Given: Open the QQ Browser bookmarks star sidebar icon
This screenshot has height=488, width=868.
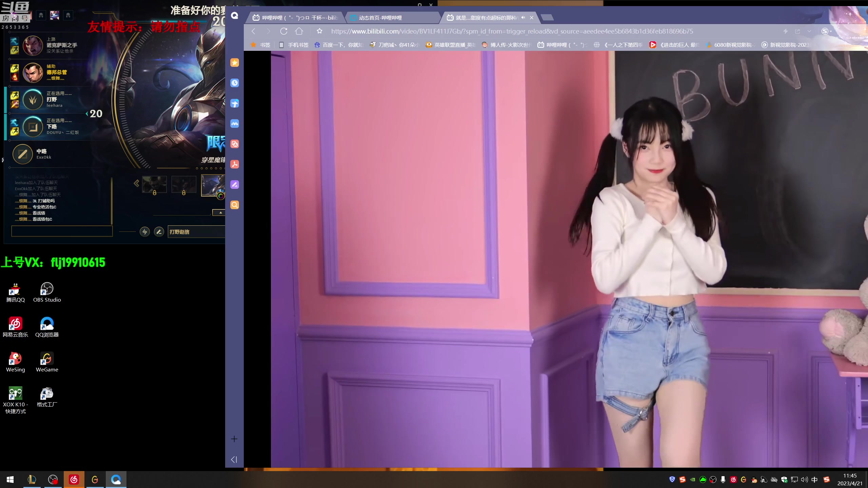Looking at the screenshot, I should [234, 63].
